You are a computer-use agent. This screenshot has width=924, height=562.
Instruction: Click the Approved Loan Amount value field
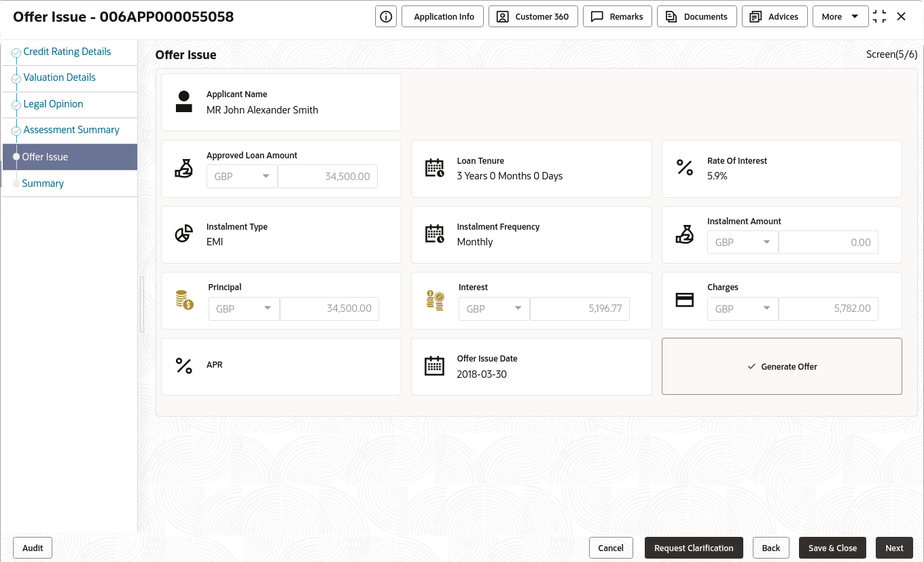tap(327, 176)
